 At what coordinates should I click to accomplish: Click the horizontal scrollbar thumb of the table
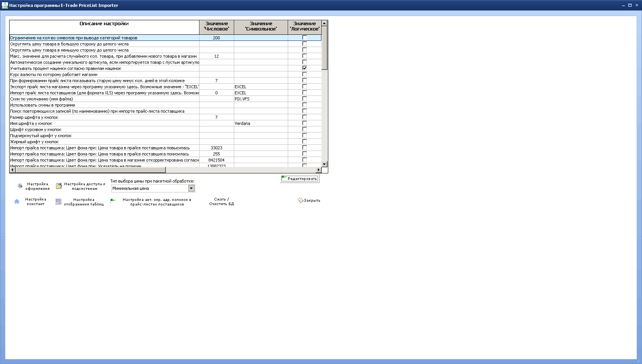coord(91,170)
